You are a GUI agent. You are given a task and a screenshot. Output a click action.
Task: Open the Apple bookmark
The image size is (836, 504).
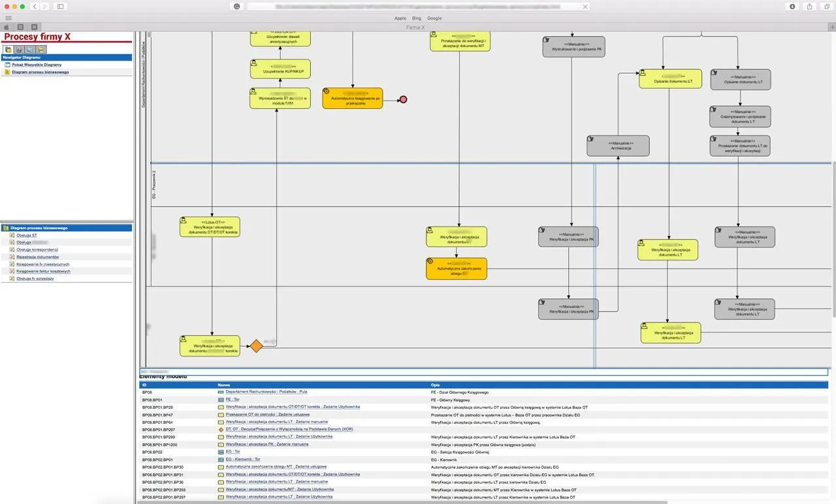[x=400, y=18]
